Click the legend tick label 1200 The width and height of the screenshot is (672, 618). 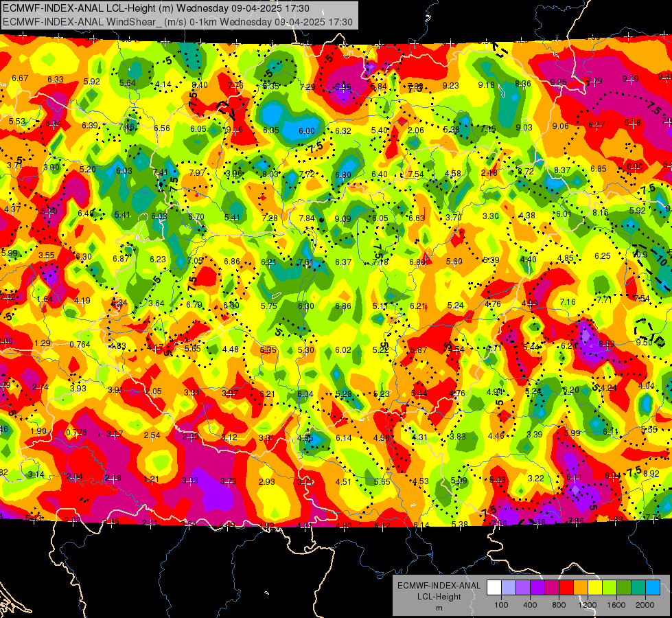coord(587,605)
